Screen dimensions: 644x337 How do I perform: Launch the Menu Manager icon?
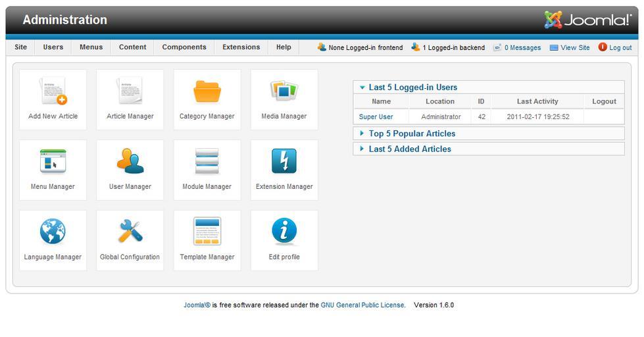53,162
